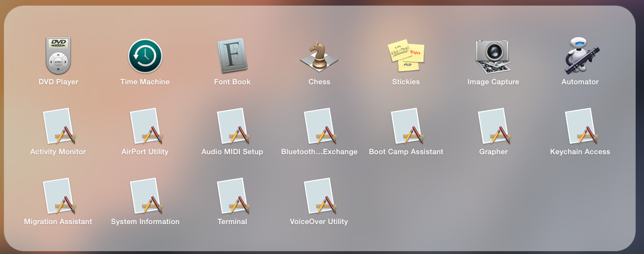This screenshot has height=254, width=644.
Task: Click the "Stickies" label text
Action: tap(406, 82)
